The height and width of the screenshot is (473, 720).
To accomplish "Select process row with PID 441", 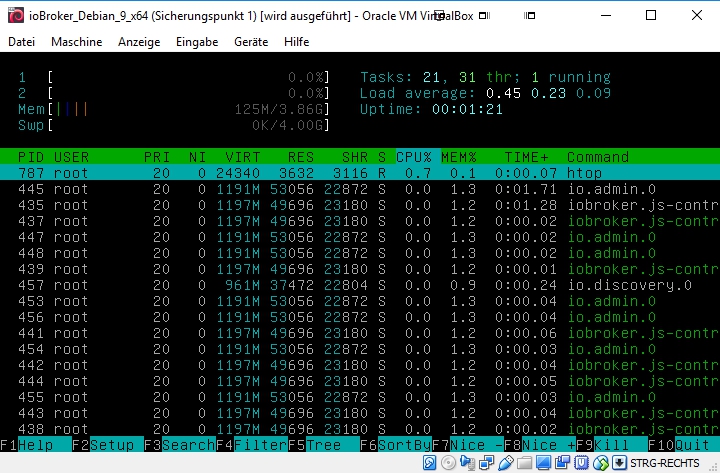I will [360, 333].
